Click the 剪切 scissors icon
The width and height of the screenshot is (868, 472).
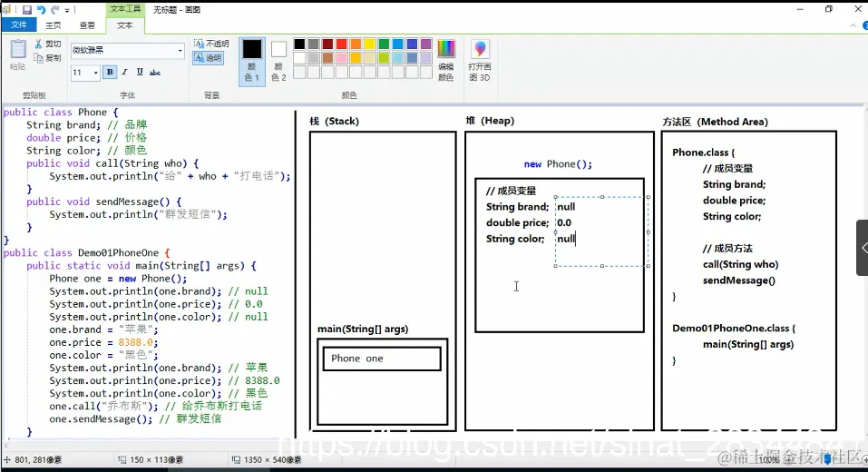pos(38,44)
